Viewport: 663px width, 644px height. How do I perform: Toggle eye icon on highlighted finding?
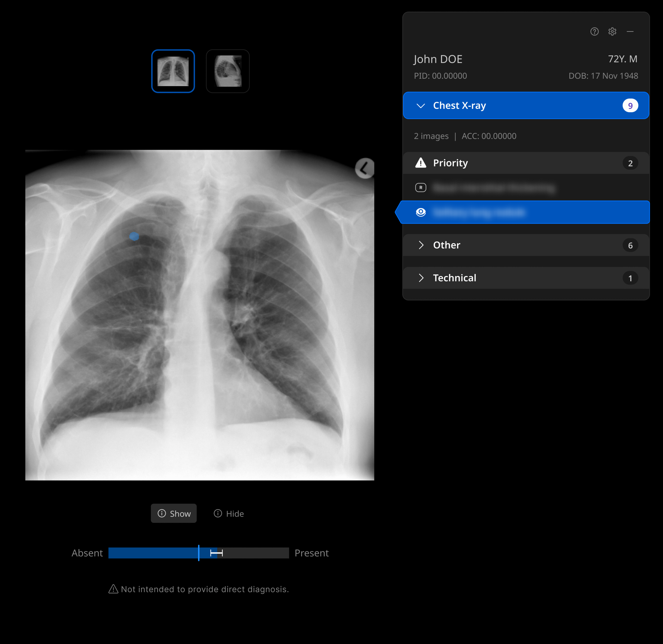click(421, 212)
